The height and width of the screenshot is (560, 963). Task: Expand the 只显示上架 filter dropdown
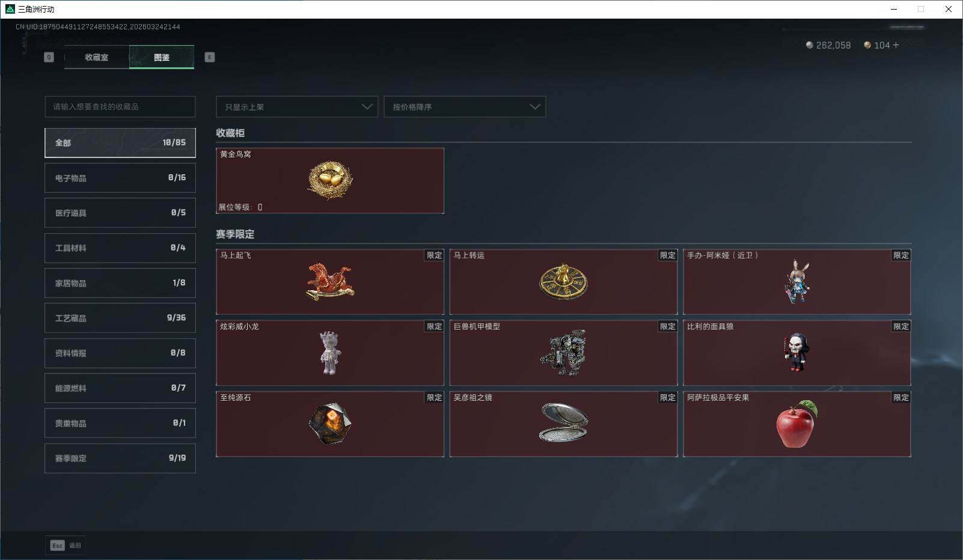click(297, 107)
